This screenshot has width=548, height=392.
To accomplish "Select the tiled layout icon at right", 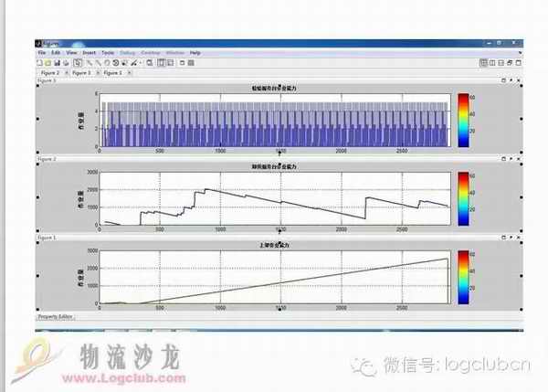I will pos(485,62).
